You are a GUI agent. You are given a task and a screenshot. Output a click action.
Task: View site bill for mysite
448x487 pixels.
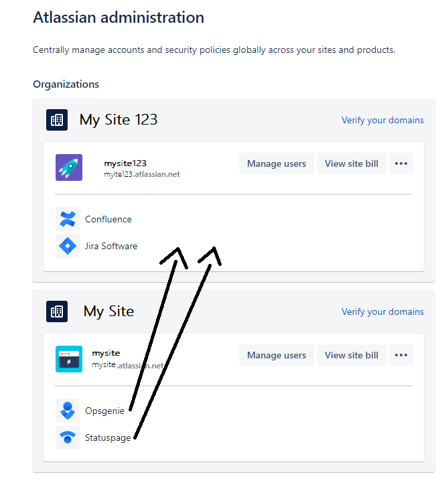352,355
